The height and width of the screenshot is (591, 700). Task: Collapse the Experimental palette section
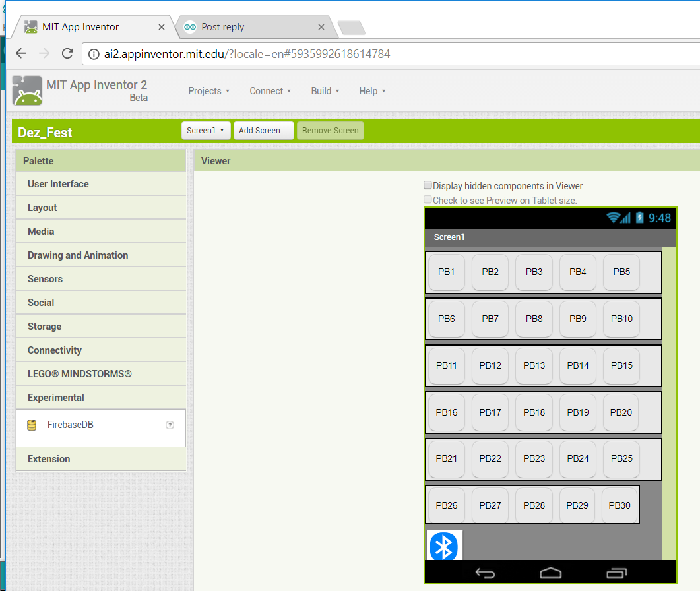101,397
